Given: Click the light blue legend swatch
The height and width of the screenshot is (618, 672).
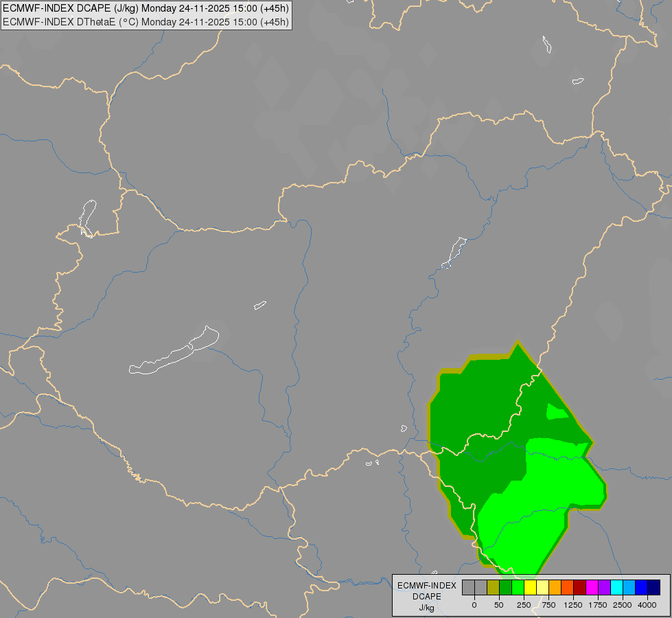Looking at the screenshot, I should coord(629,588).
